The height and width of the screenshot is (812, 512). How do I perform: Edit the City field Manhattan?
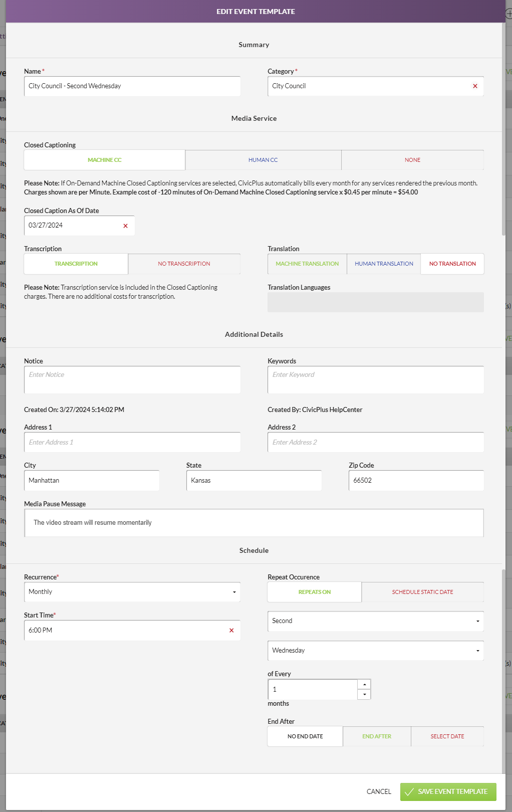click(x=92, y=480)
